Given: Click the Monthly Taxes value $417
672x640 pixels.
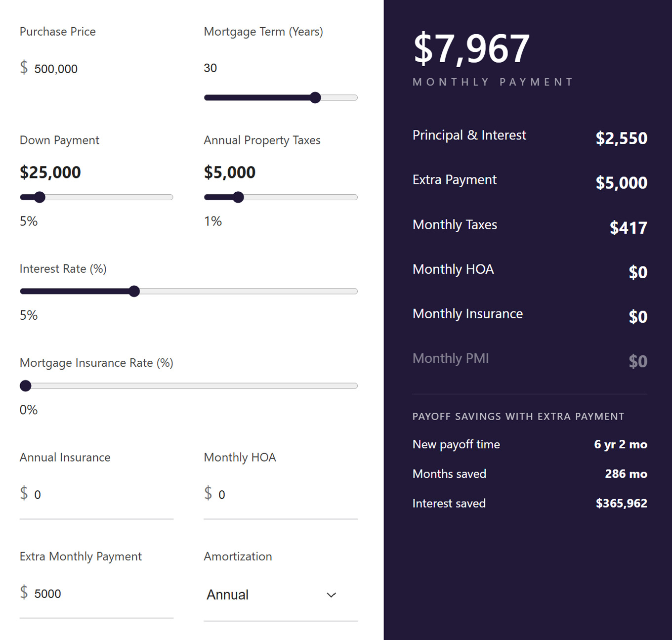Looking at the screenshot, I should click(629, 227).
